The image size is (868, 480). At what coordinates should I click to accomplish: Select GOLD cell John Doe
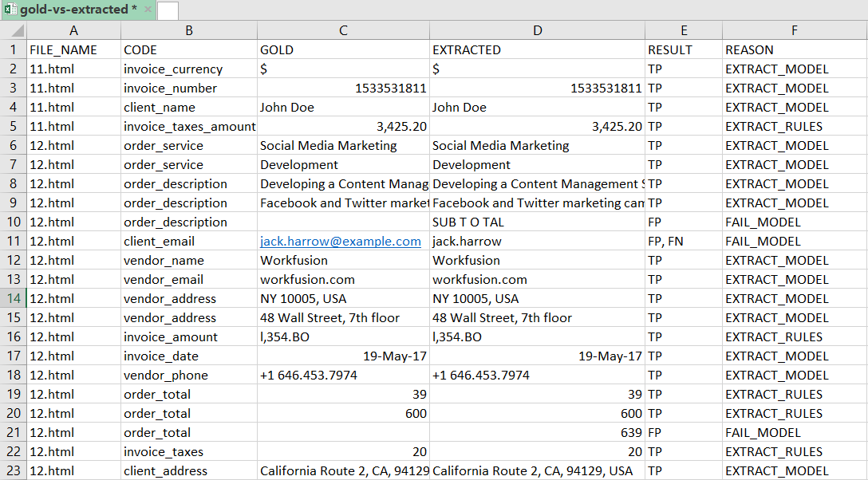[x=343, y=108]
